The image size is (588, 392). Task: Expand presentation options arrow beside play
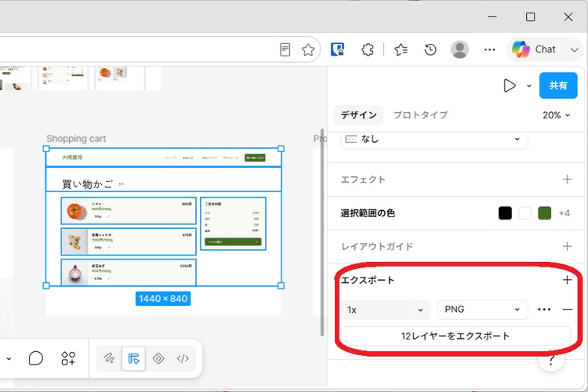click(528, 86)
